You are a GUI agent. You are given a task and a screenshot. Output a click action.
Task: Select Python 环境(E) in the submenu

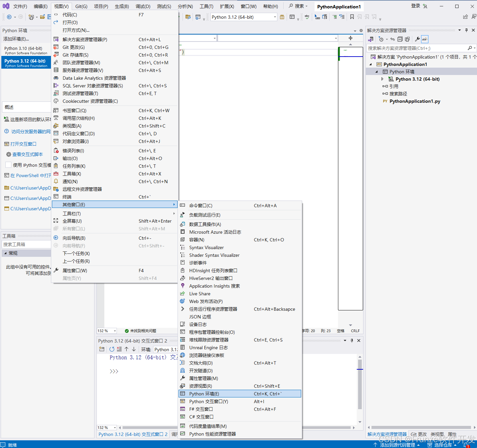(x=240, y=394)
